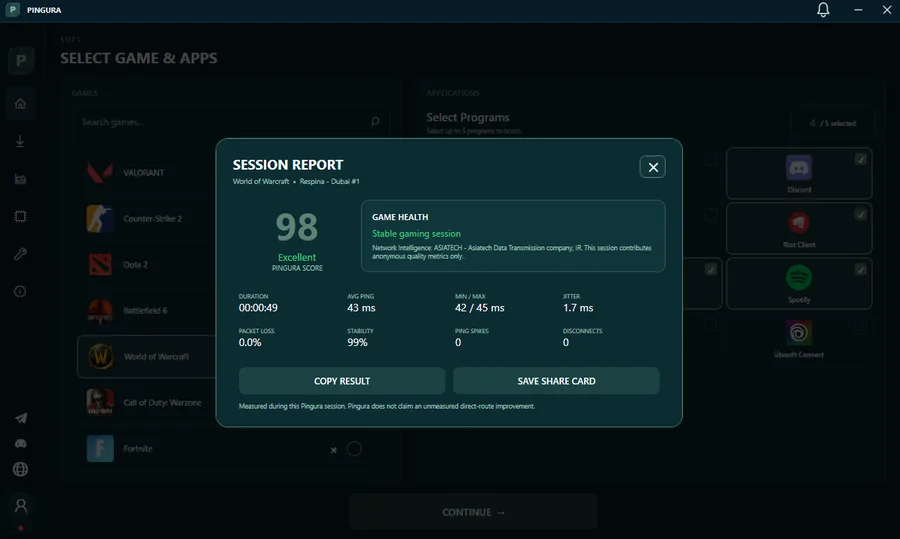Toggle the Riot Client program checkbox
The height and width of the screenshot is (539, 900).
(x=860, y=215)
